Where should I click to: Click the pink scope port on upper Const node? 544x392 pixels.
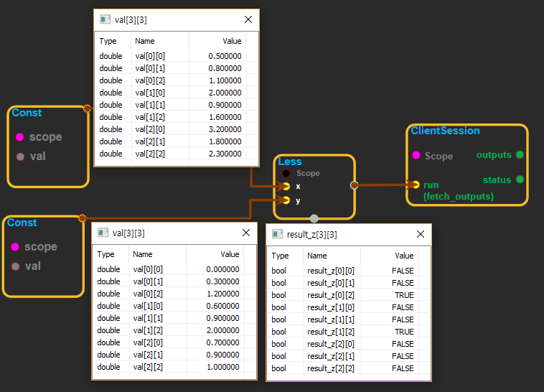click(19, 137)
